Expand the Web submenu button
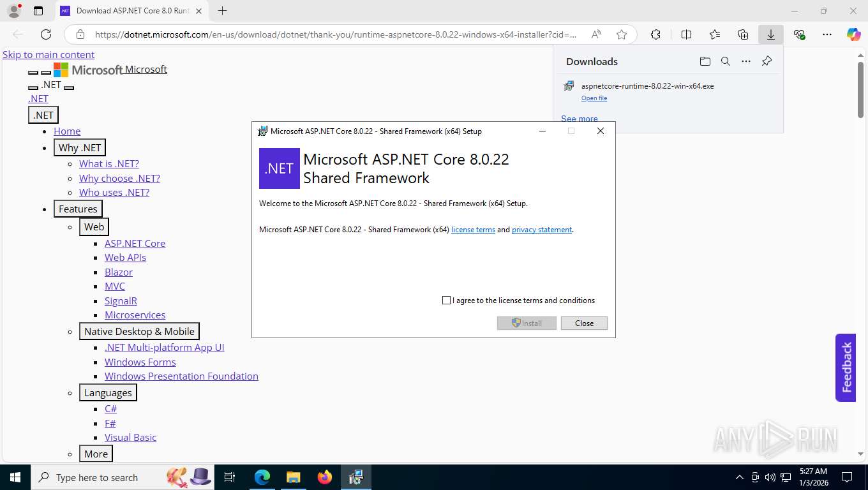 click(x=94, y=226)
